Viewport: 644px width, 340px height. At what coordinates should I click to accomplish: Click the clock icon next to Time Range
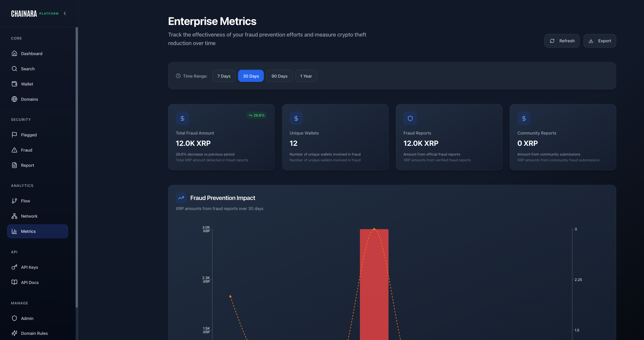(178, 76)
